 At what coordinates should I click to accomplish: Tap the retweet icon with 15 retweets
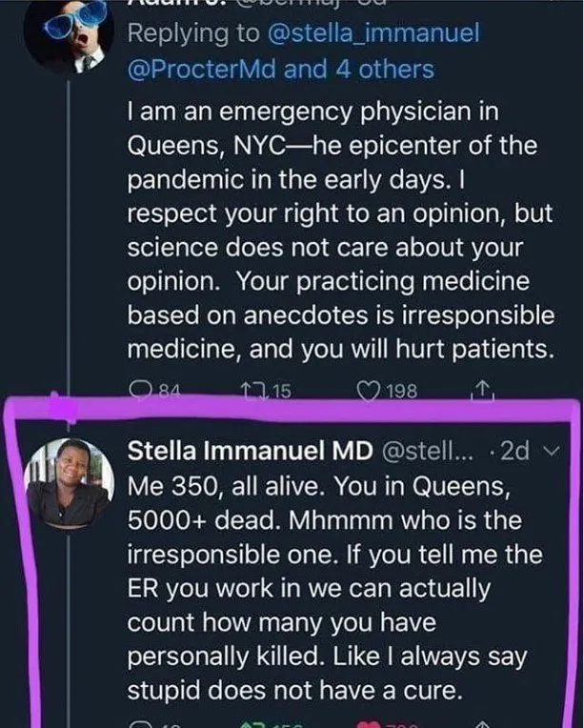point(254,391)
